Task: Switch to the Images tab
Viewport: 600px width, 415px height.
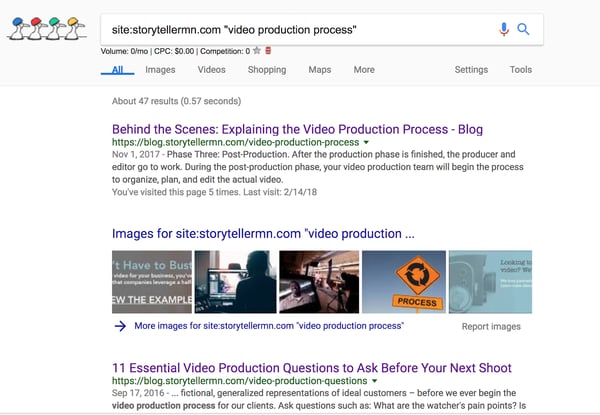Action: 160,70
